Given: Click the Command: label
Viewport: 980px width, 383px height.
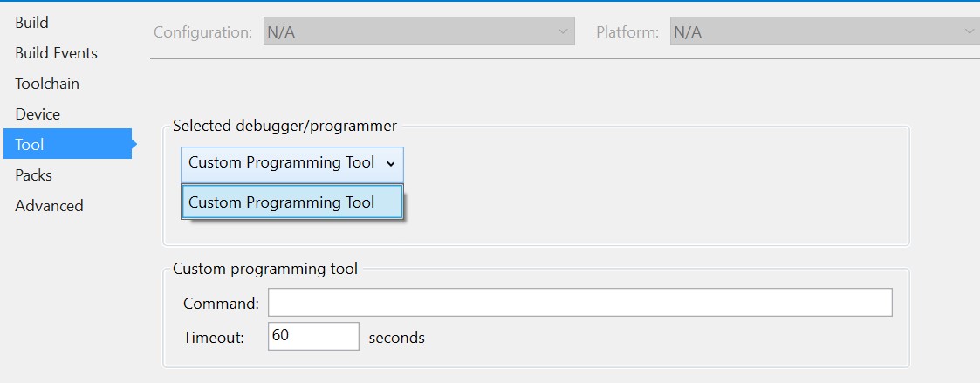Looking at the screenshot, I should click(x=221, y=304).
